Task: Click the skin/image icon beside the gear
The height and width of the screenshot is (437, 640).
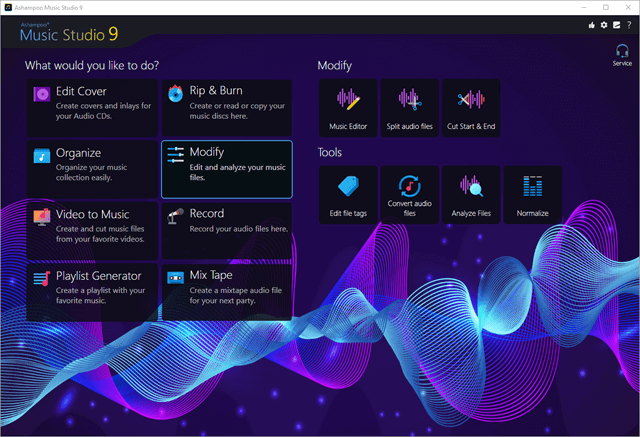Action: click(x=616, y=25)
